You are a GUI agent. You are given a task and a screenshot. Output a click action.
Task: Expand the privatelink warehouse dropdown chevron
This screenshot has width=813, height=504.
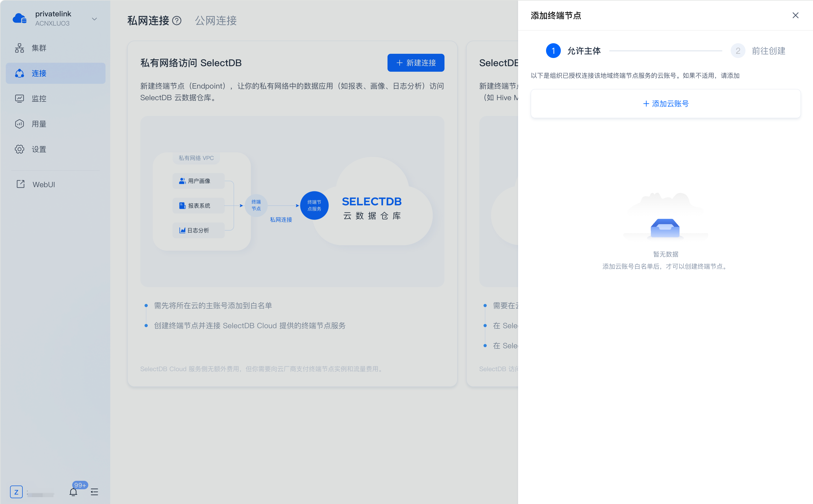[94, 19]
